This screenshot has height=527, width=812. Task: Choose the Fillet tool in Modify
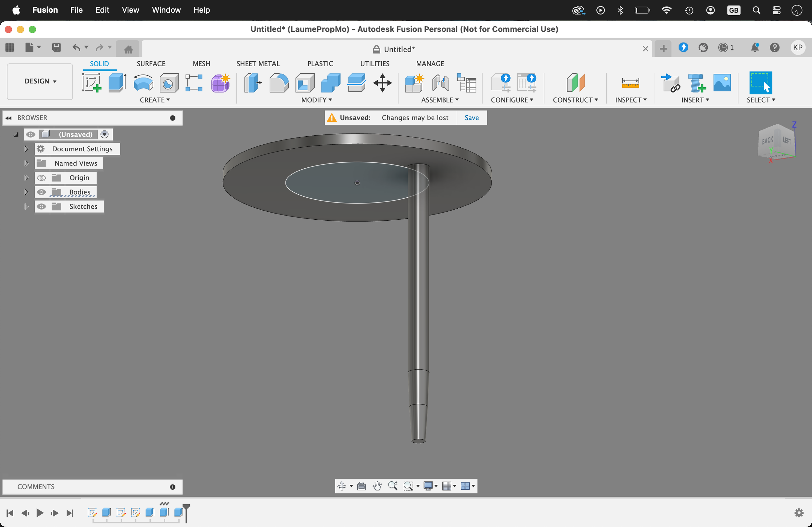[x=279, y=83]
